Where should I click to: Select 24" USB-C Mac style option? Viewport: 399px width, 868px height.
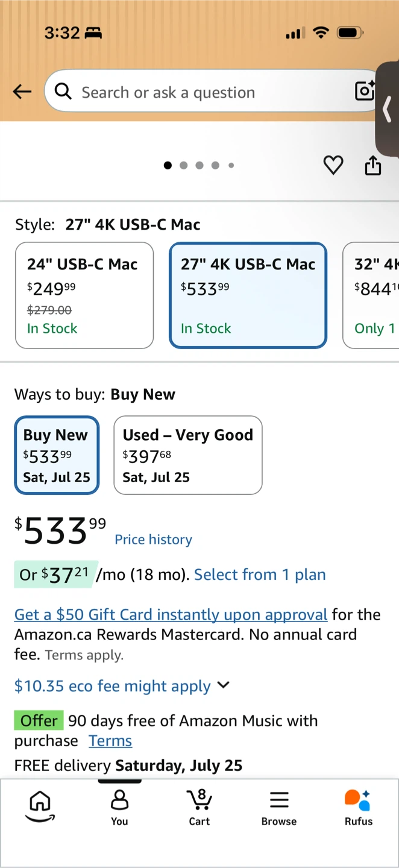click(84, 295)
